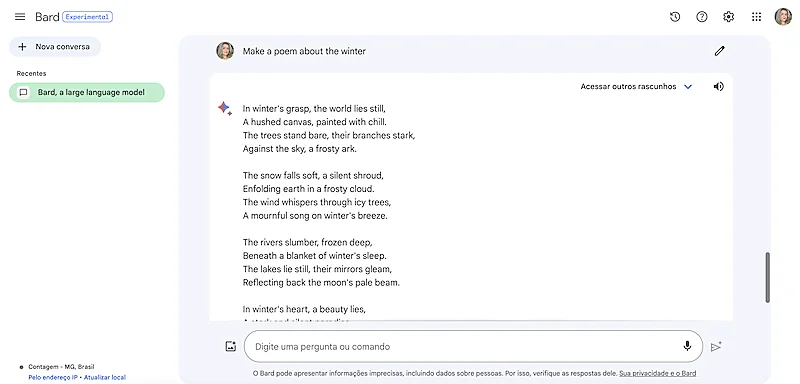Viewport: 800px width, 384px height.
Task: Click the send message arrow icon
Action: click(716, 347)
